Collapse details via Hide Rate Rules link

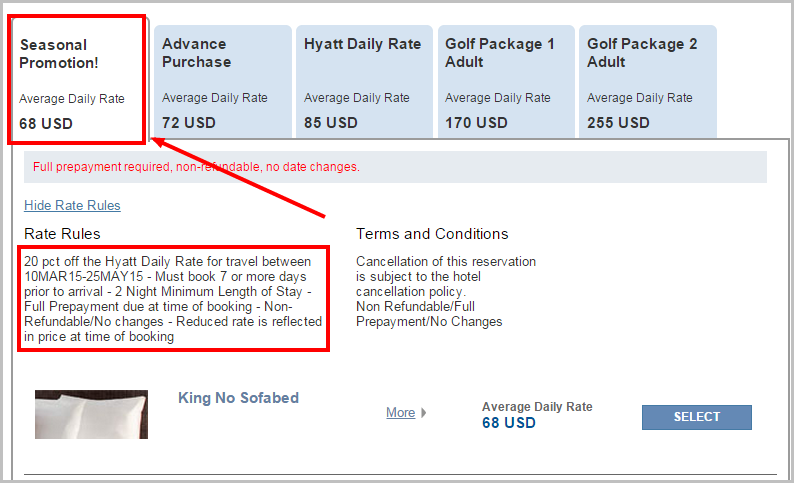click(72, 205)
